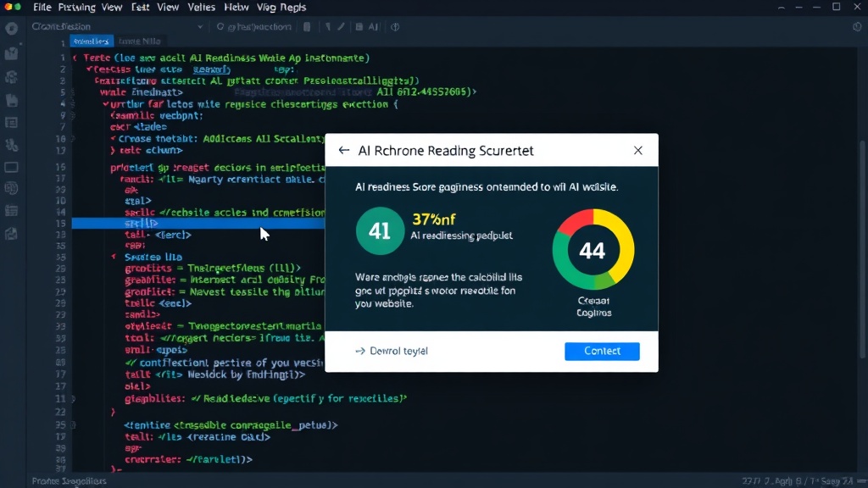Viewport: 868px width, 488px height.
Task: Open the Feat menu
Action: (140, 7)
